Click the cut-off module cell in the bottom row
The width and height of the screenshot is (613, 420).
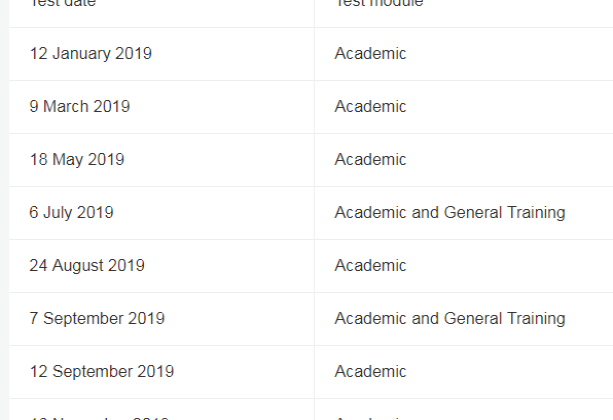pyautogui.click(x=370, y=416)
